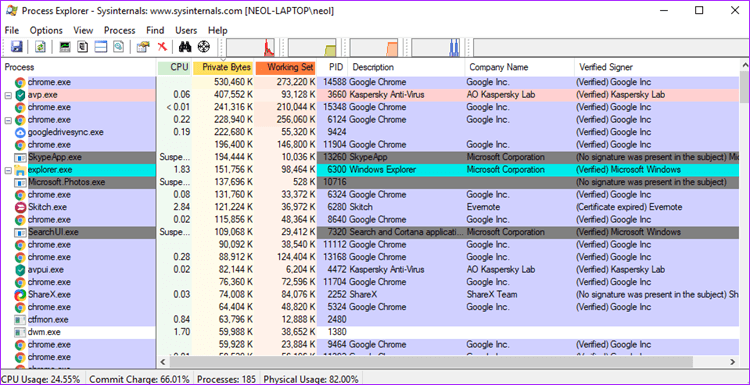Screen dimensions: 750x385
Task: Click the Process Explorer title bar app icon
Action: click(11, 11)
